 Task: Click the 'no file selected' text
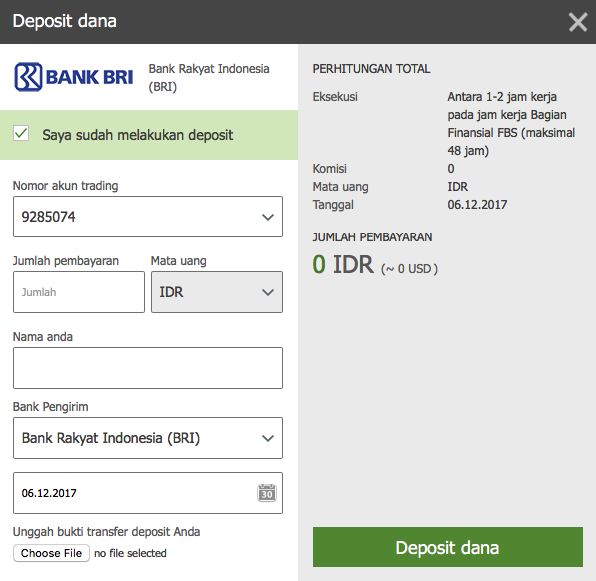(x=130, y=553)
